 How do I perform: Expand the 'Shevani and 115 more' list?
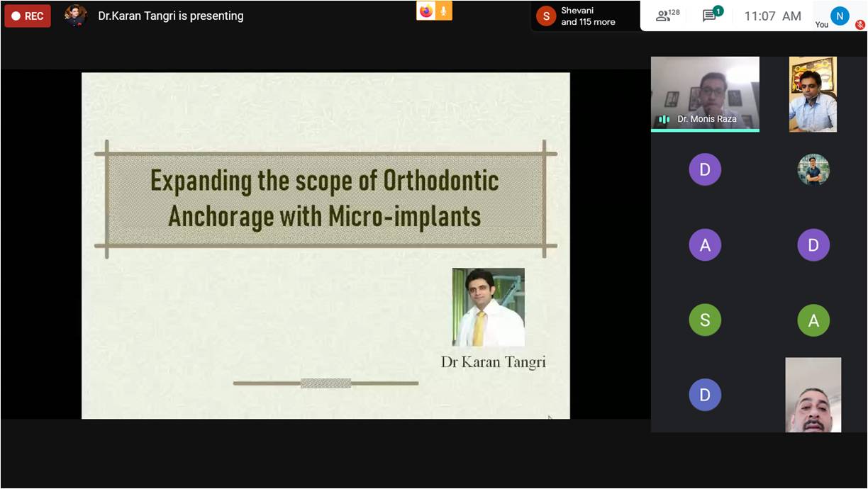pyautogui.click(x=587, y=16)
